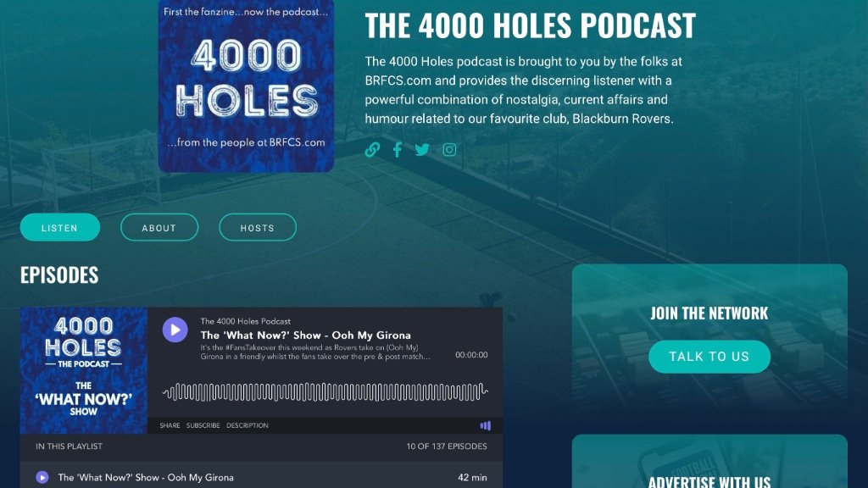Click the Advertise With Us panel heading
This screenshot has height=488, width=868.
709,481
